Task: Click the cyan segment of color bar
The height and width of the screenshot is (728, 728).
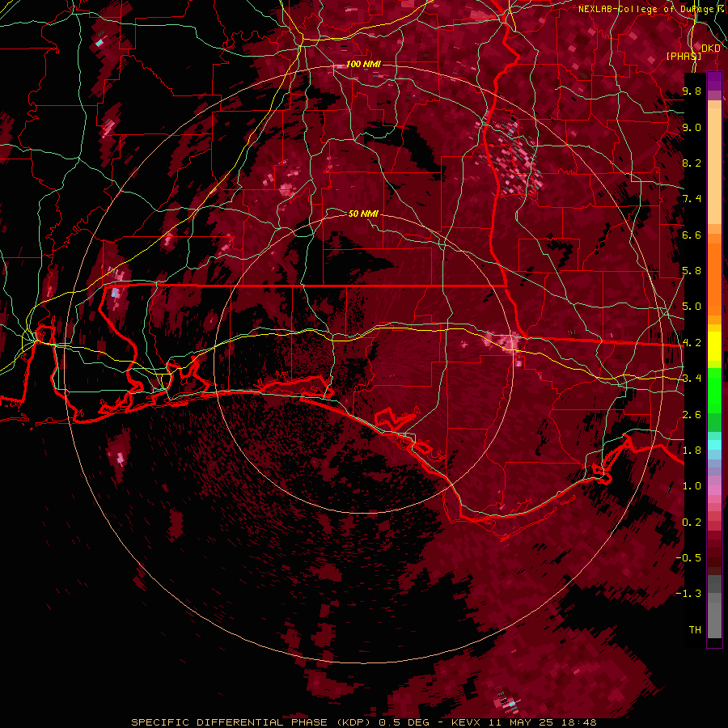Action: point(714,445)
